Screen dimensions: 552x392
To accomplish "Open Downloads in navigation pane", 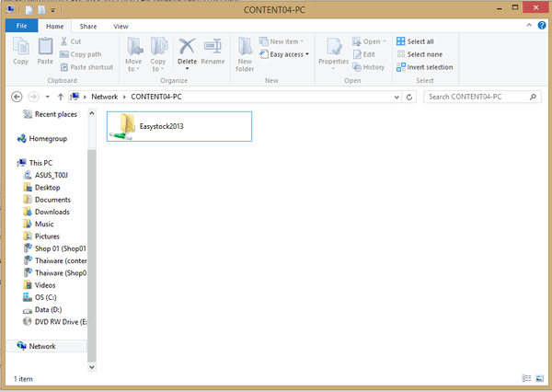I will coord(46,212).
